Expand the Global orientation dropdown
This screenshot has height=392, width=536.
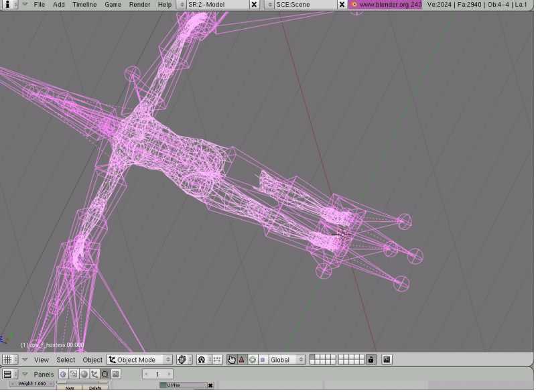[x=286, y=360]
